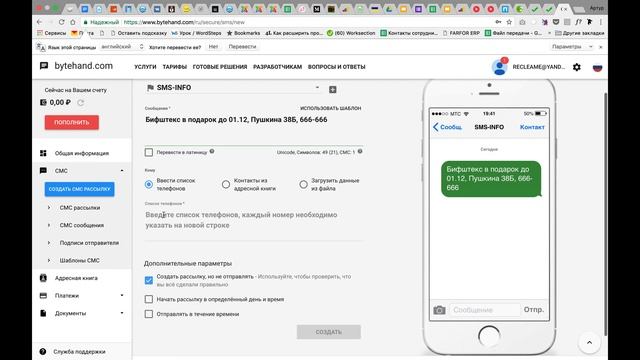Open ВОПРОСЫ И ОТВЕТЫ menu

[337, 67]
